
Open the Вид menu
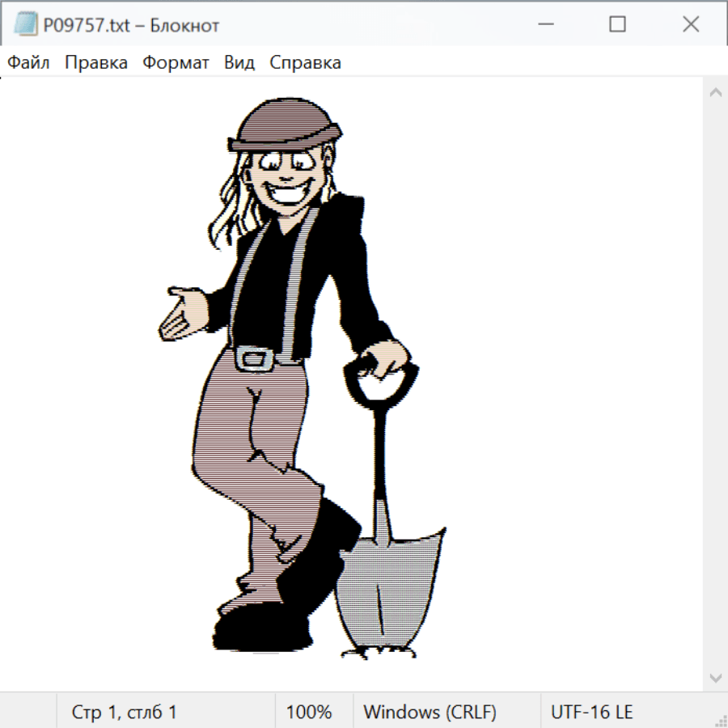pos(239,62)
